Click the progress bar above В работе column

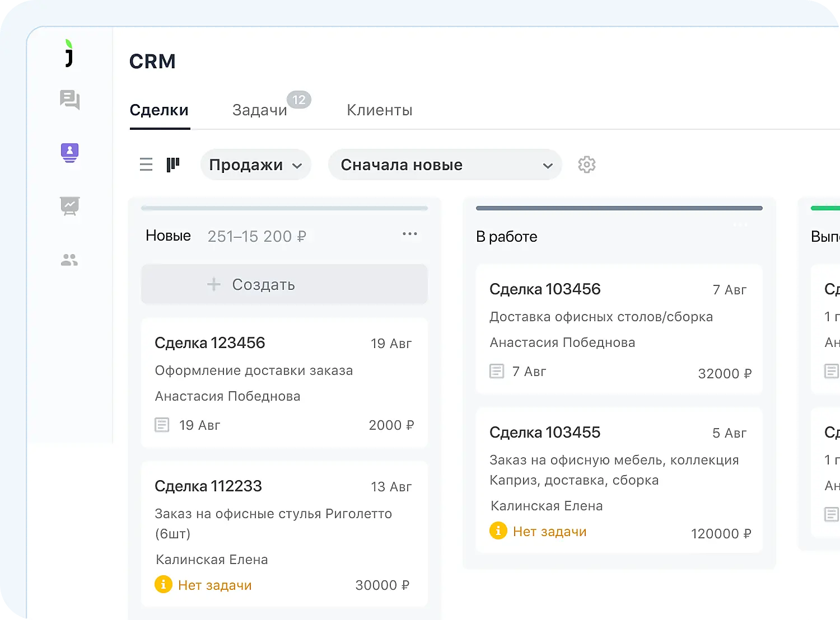coord(619,208)
